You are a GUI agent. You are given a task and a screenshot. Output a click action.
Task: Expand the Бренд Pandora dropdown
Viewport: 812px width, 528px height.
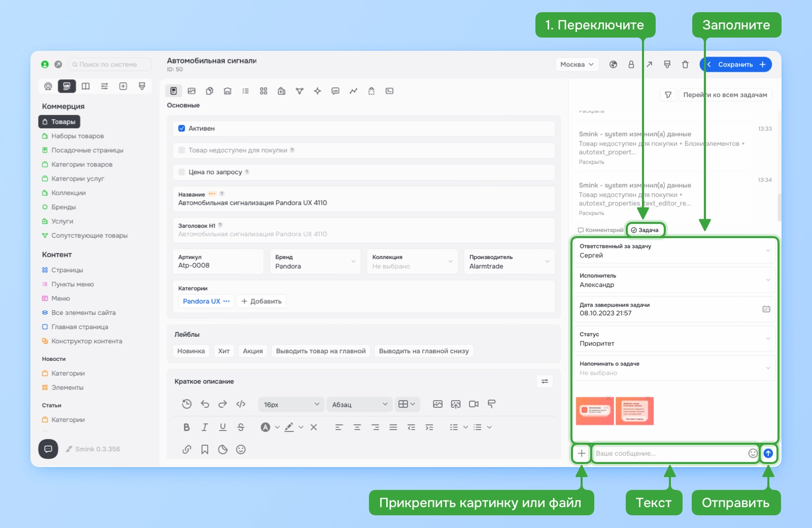pyautogui.click(x=315, y=261)
